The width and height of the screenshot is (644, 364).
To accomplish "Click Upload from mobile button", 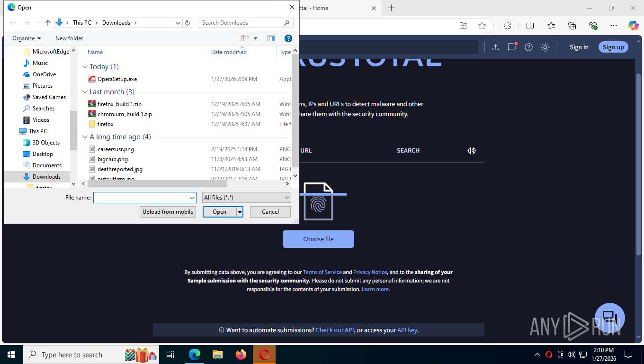I will tap(168, 212).
